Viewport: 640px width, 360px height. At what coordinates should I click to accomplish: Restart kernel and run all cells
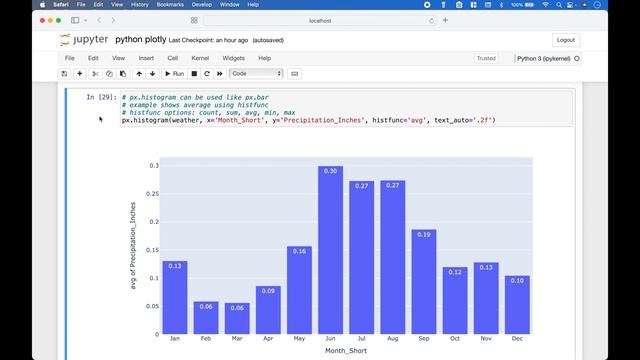pyautogui.click(x=220, y=74)
